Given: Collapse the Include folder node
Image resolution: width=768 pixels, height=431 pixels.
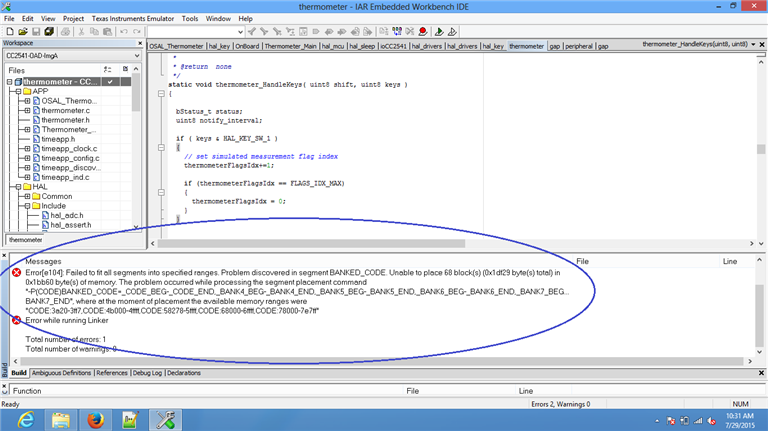Looking at the screenshot, I should (x=27, y=206).
